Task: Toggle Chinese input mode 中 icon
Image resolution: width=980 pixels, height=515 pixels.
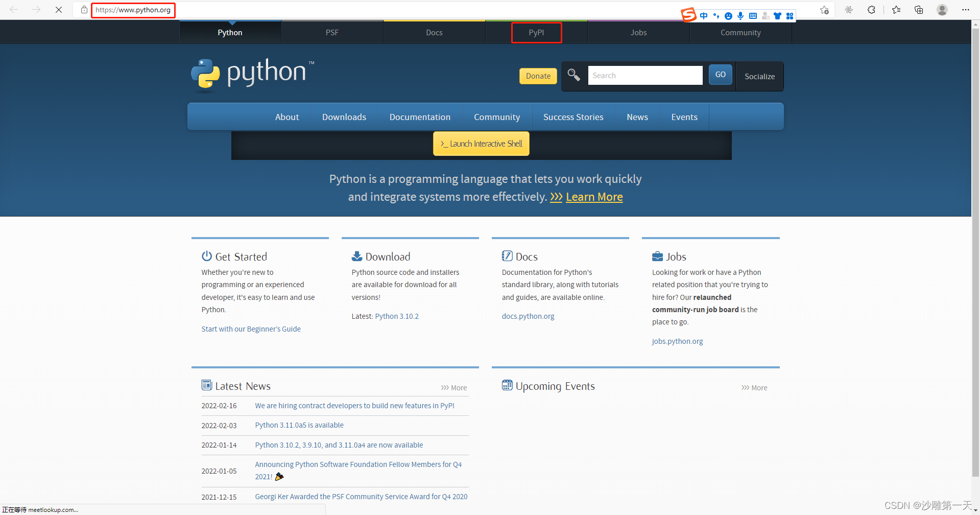Action: tap(704, 16)
